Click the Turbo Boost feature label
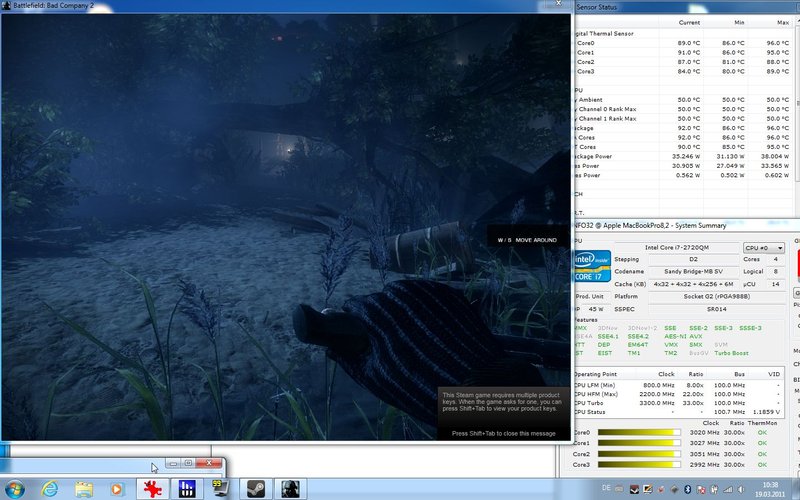 click(731, 353)
